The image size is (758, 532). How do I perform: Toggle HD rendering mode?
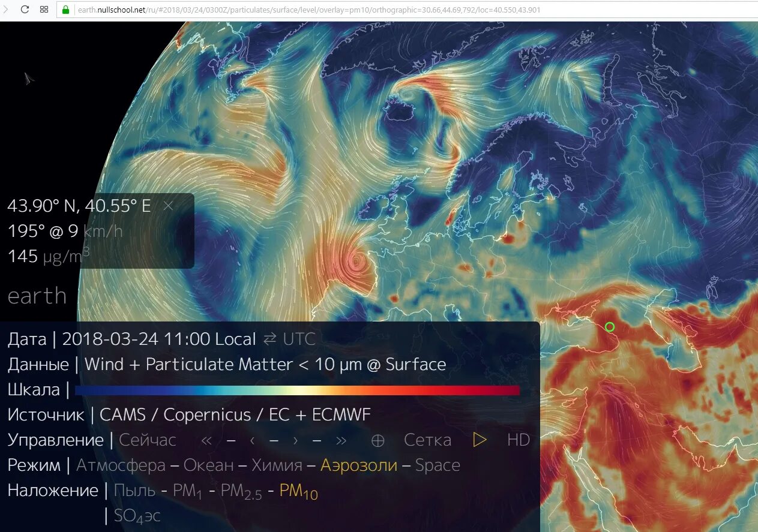517,440
